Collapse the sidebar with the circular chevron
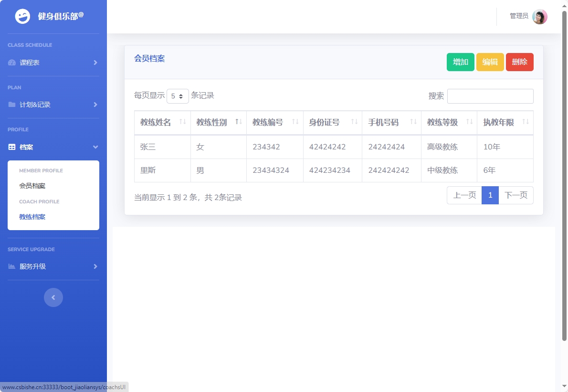 point(53,297)
